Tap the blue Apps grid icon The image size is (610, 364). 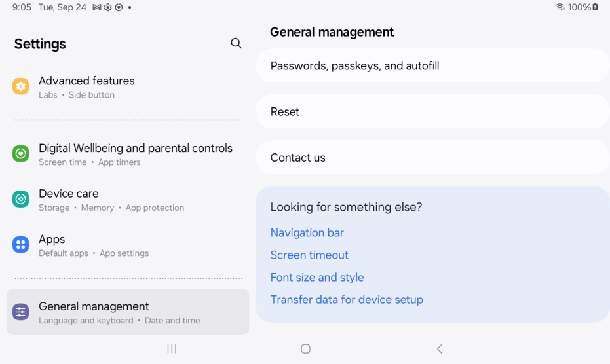[x=21, y=245]
